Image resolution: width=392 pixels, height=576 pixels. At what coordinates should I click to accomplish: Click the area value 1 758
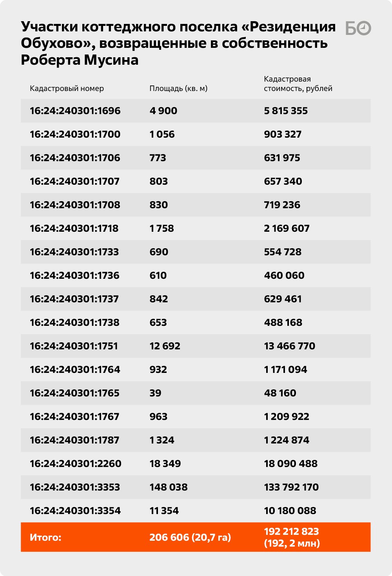point(162,229)
